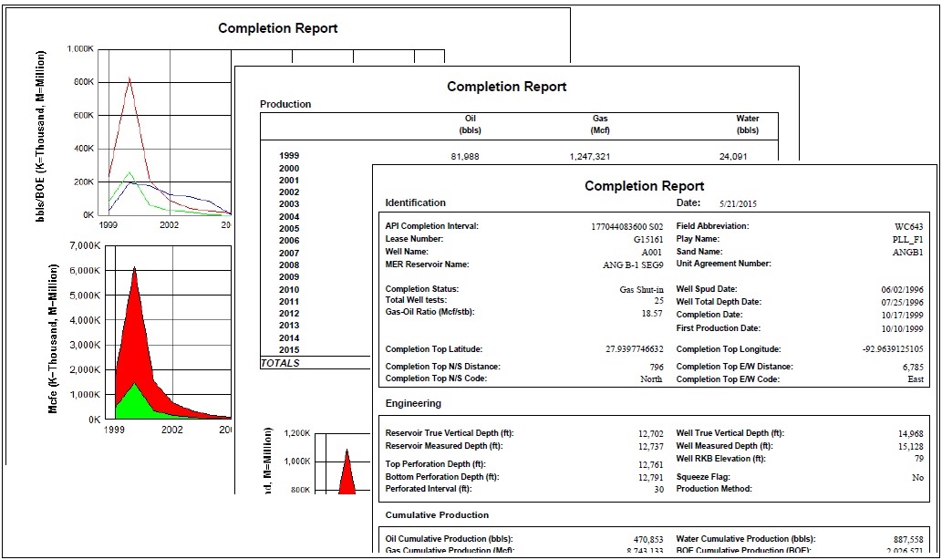
Task: Select the Production Method label
Action: [x=714, y=489]
